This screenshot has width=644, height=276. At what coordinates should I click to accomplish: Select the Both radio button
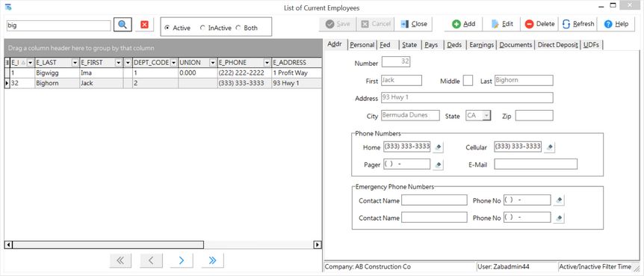(x=238, y=28)
